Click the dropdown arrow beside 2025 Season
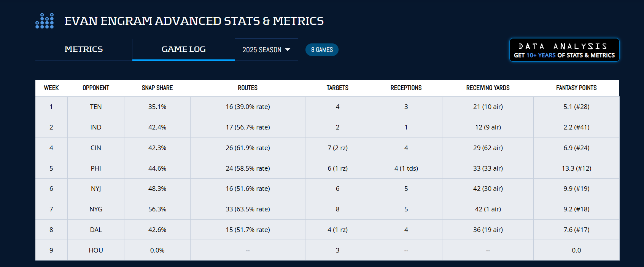644x267 pixels. point(288,50)
